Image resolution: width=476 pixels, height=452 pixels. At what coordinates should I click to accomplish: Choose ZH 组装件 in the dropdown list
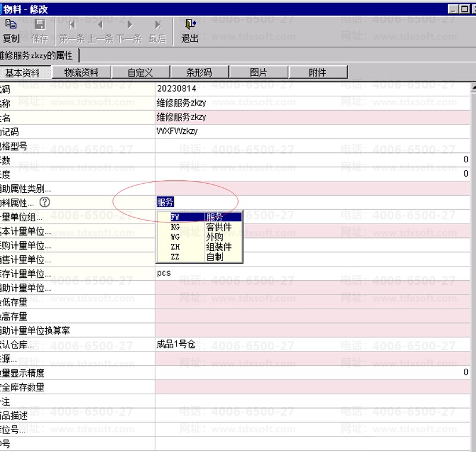pyautogui.click(x=199, y=247)
